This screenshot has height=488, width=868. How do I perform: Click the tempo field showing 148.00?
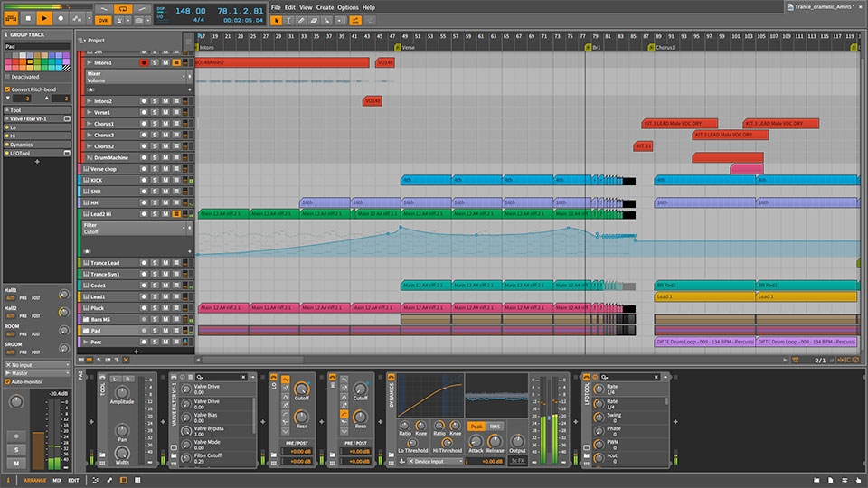189,12
